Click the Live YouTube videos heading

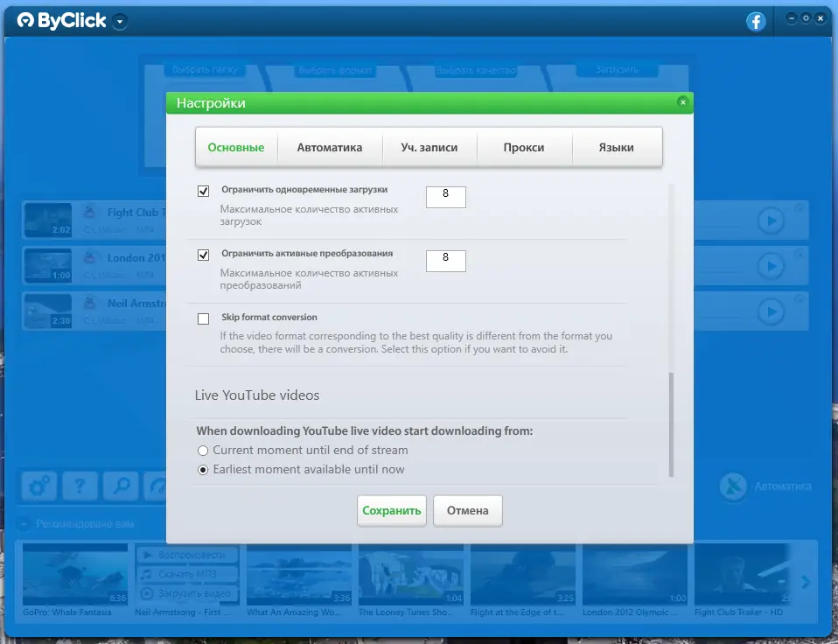(x=257, y=395)
